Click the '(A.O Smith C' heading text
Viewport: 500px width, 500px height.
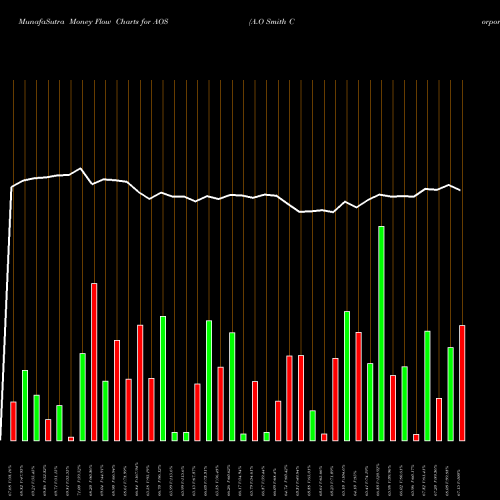(x=272, y=22)
